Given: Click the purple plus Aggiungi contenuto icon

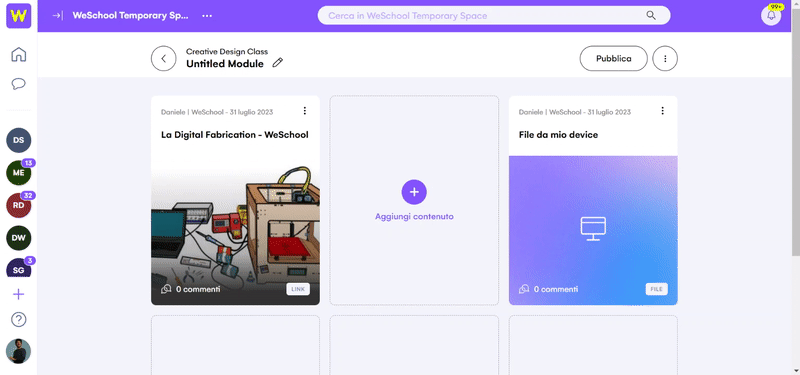Looking at the screenshot, I should point(414,192).
